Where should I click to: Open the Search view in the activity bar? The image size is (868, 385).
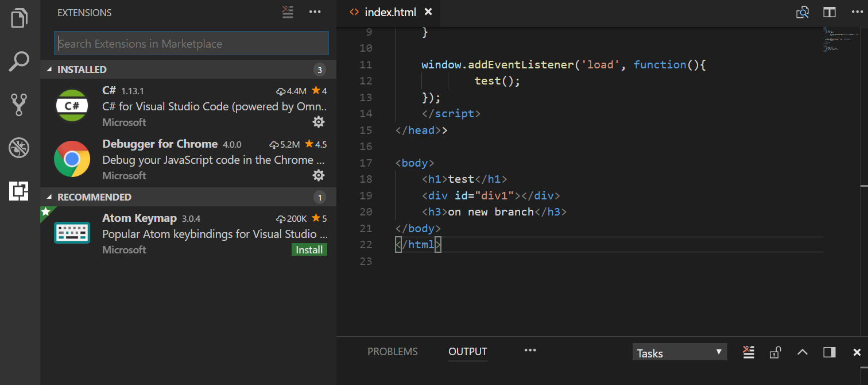click(19, 61)
